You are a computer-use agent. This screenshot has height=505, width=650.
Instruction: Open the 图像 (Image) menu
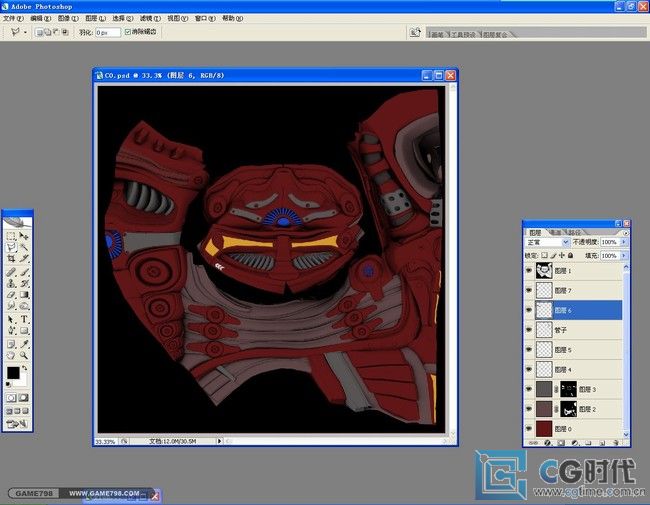click(x=68, y=19)
